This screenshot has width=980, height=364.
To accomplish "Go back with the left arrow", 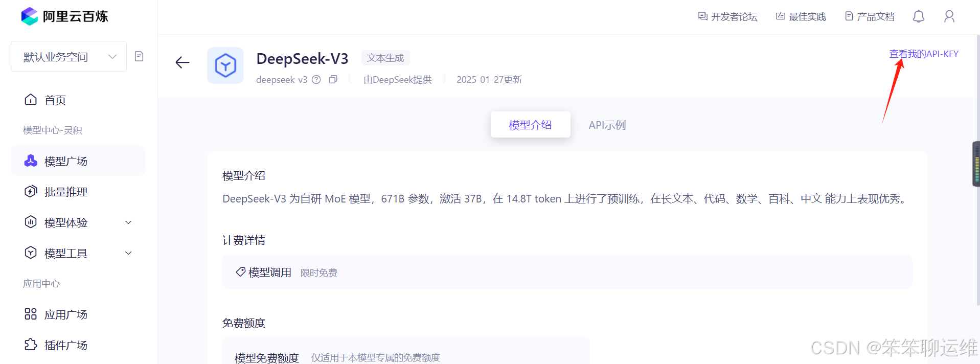I will pyautogui.click(x=183, y=62).
